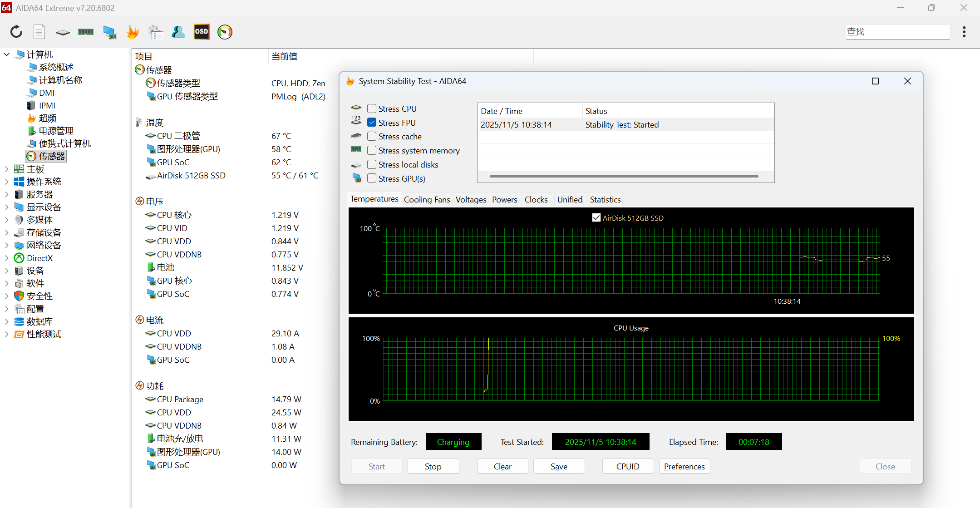Open the report document icon
Viewport: 980px width, 508px height.
[39, 32]
